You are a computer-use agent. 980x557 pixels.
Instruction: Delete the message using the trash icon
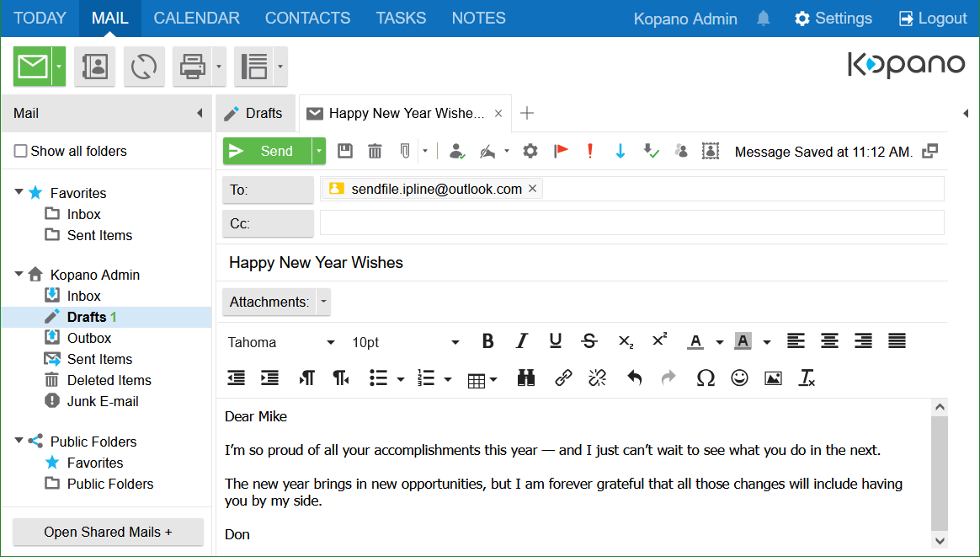[375, 152]
